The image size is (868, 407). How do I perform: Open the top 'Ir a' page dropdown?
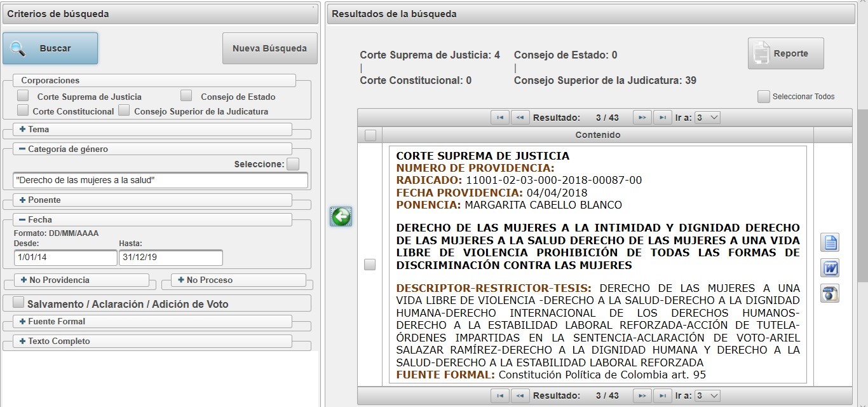pyautogui.click(x=707, y=118)
